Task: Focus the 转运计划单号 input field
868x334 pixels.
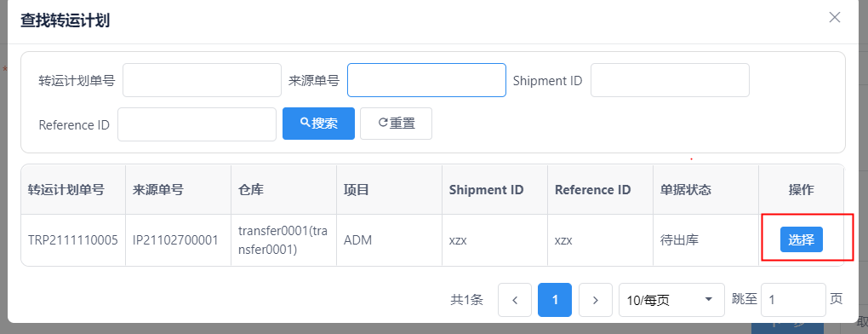Action: [x=202, y=80]
